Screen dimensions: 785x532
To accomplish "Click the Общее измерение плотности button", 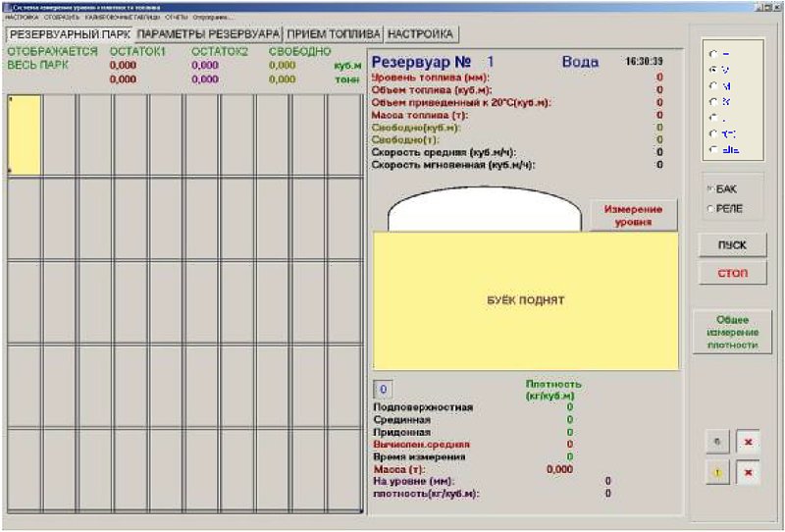I will click(x=732, y=332).
